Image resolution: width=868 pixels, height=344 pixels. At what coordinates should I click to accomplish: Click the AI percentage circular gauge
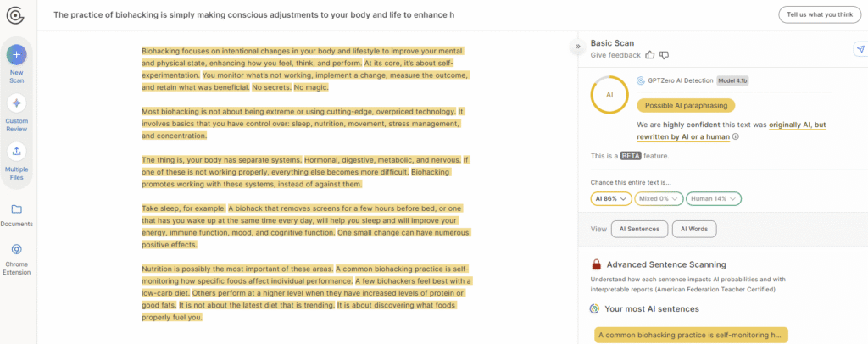609,95
